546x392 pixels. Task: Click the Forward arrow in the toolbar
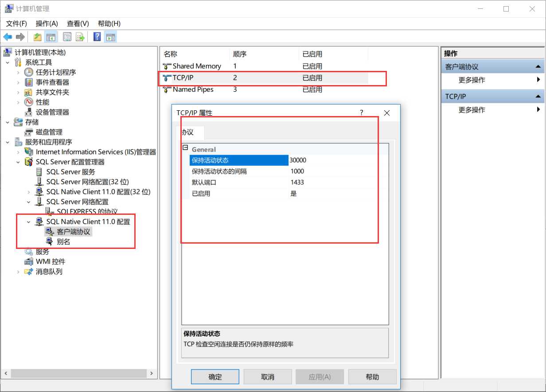pos(20,37)
